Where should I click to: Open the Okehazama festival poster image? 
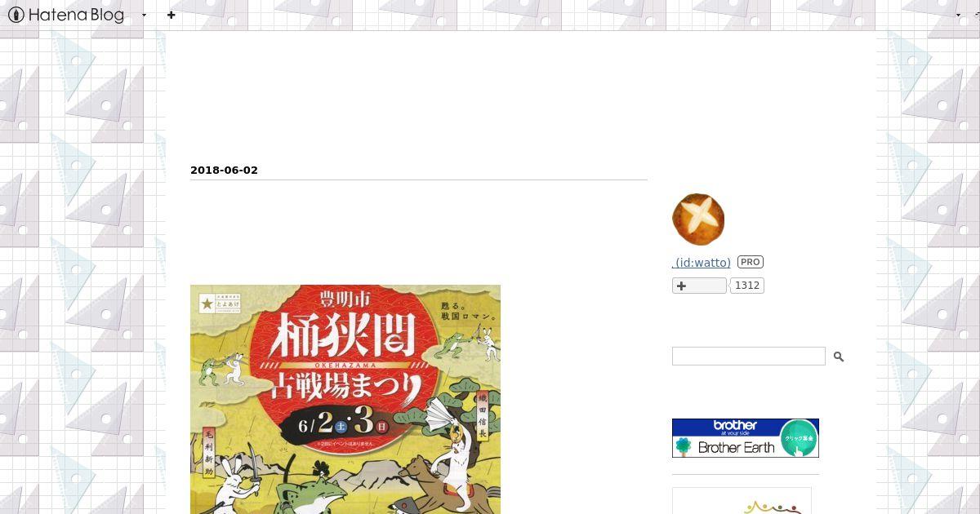(x=345, y=399)
